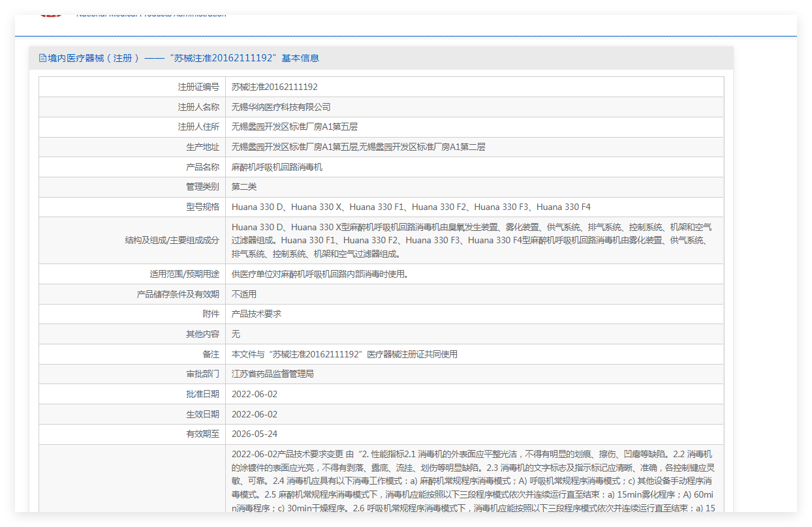Click the 注册证编号 label cell

(133, 87)
